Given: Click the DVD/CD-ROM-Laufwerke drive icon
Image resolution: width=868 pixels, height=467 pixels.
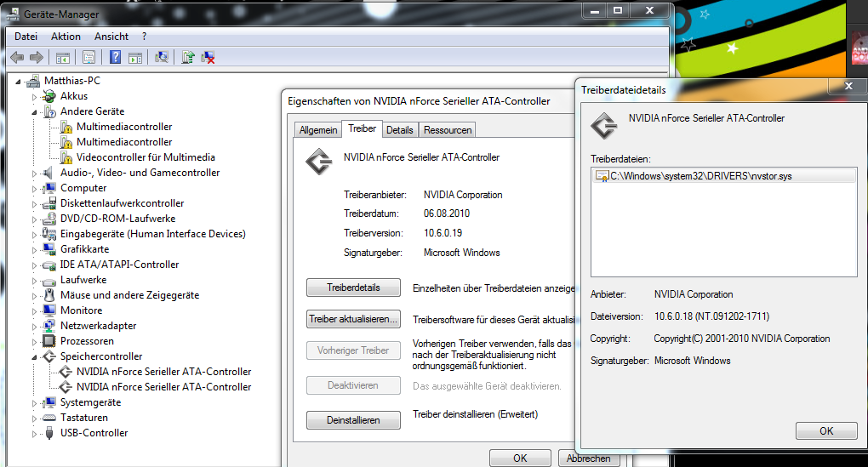Looking at the screenshot, I should (x=49, y=219).
